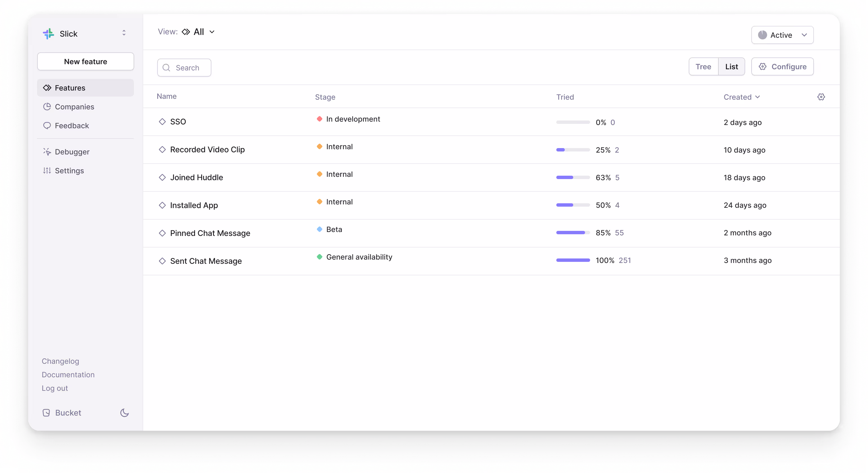Open Settings in the sidebar
The width and height of the screenshot is (868, 473).
86,171
